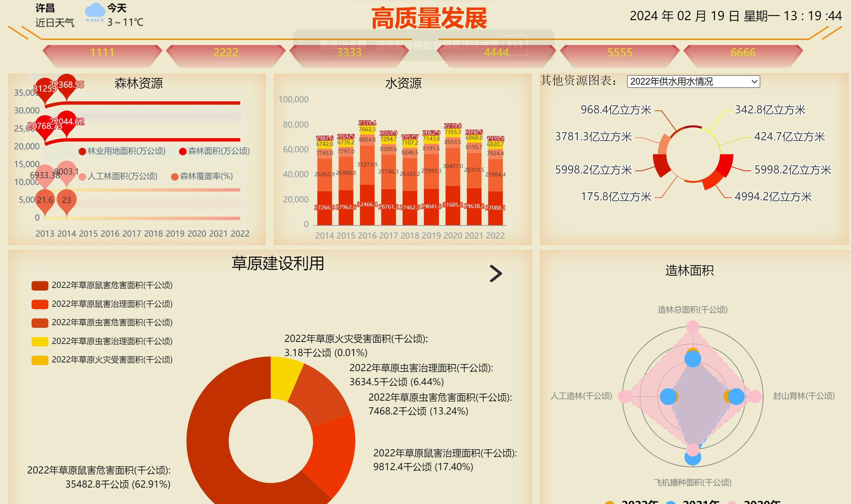Click the 封山育林(千公顷) radar axis label

pos(804,396)
